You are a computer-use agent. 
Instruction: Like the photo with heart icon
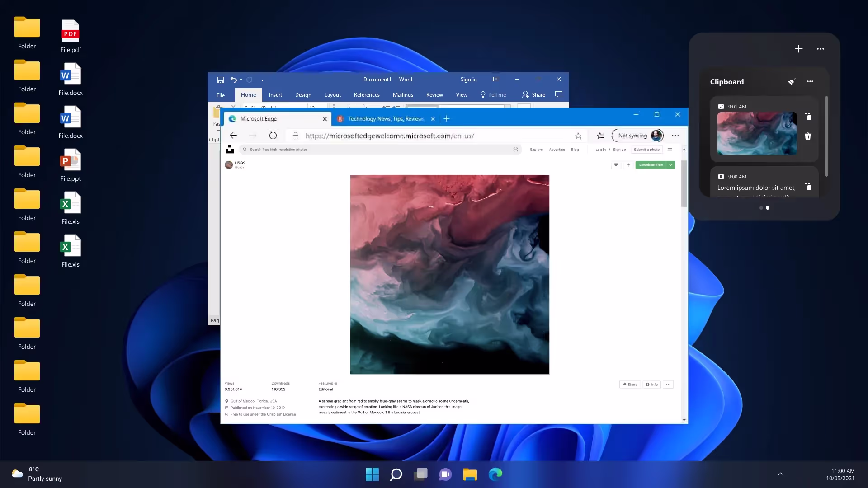point(616,165)
